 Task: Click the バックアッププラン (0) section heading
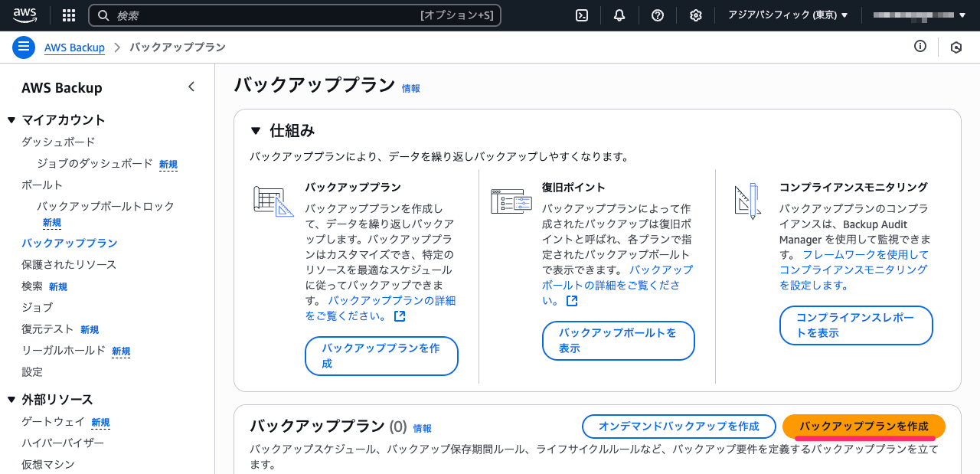pos(328,426)
